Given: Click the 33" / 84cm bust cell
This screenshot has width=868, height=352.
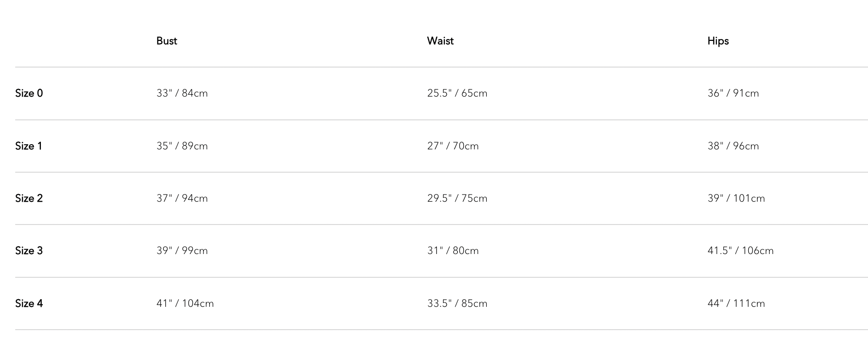Looking at the screenshot, I should click(182, 93).
